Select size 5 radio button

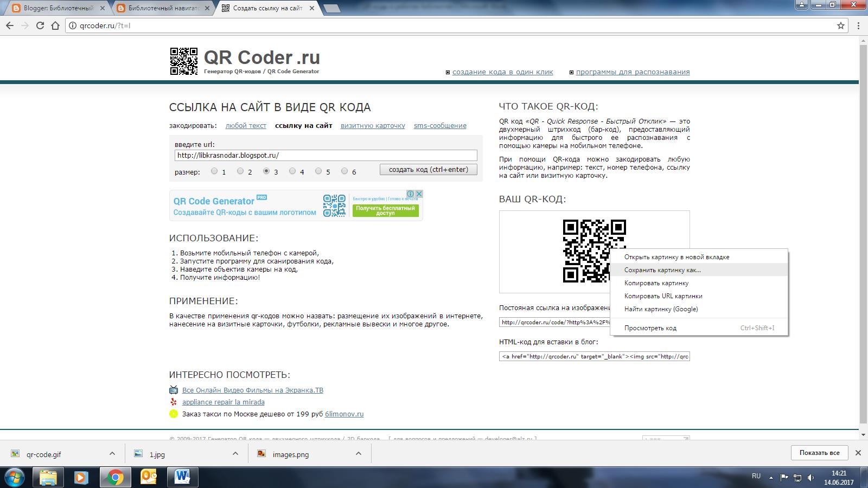click(318, 171)
